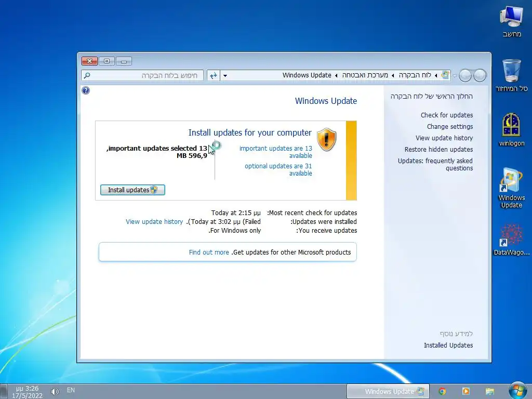This screenshot has height=399, width=532.
Task: Click Control Panel Home link in sidebar
Action: pyautogui.click(x=432, y=96)
